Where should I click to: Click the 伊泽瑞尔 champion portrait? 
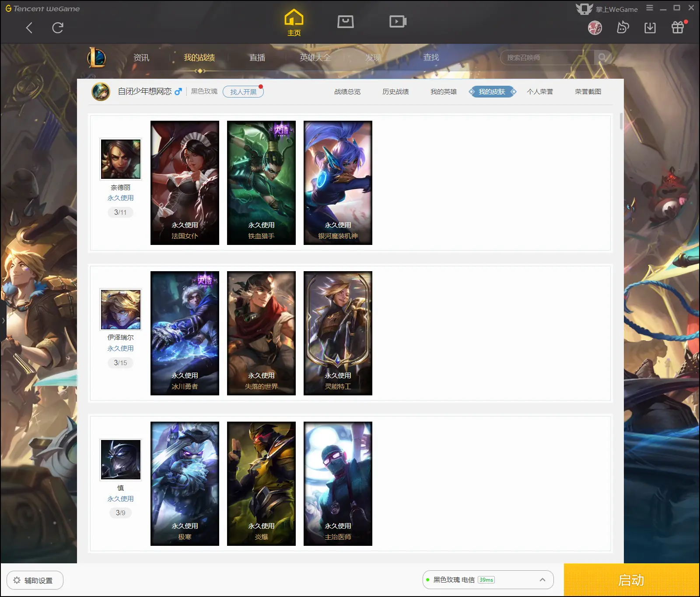[x=121, y=309]
